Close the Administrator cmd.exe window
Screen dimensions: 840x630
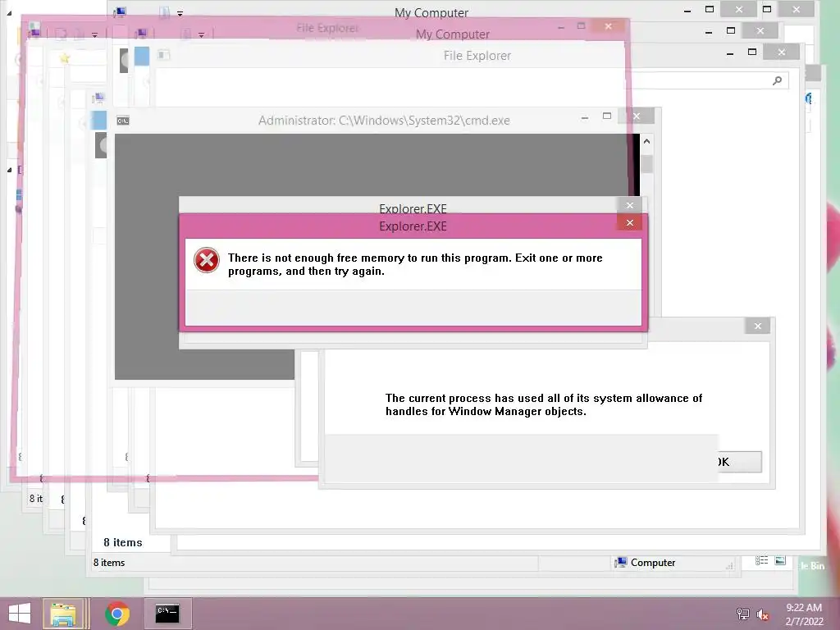[637, 116]
